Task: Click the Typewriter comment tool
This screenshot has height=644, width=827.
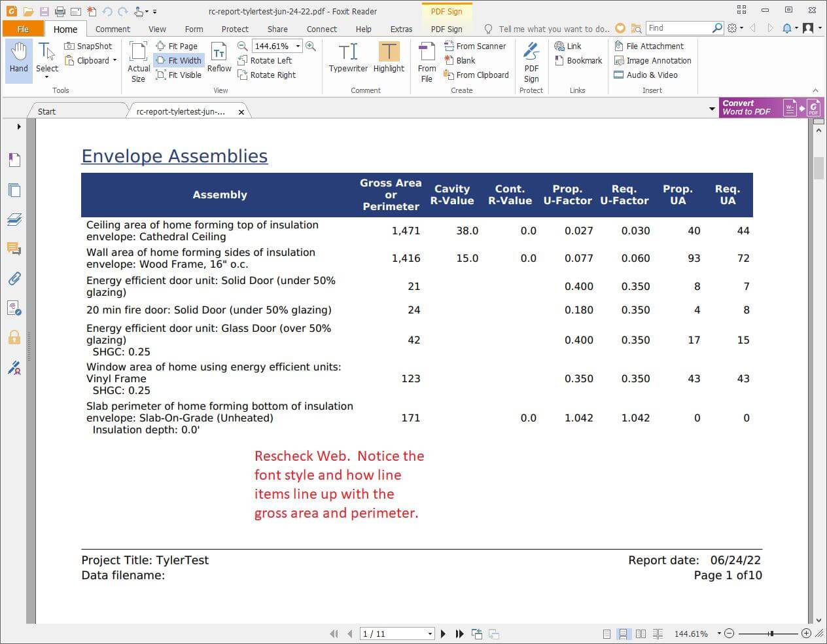Action: 348,58
